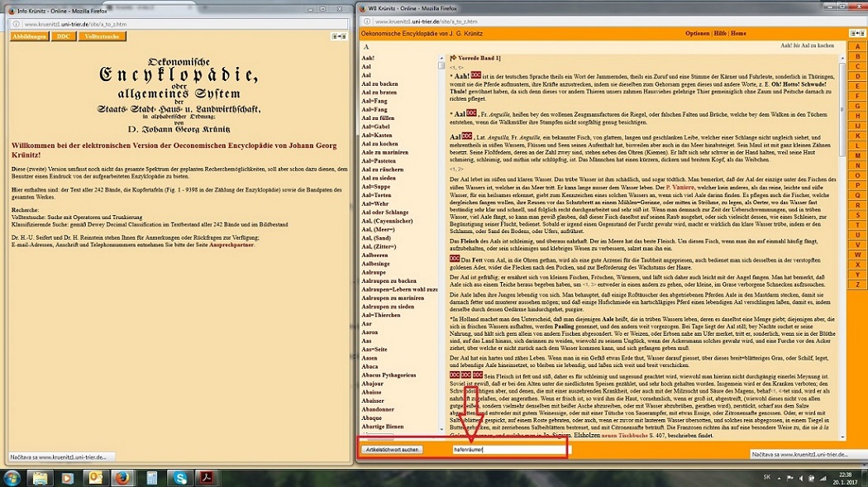Switch to Firefox in the taskbar

(123, 478)
